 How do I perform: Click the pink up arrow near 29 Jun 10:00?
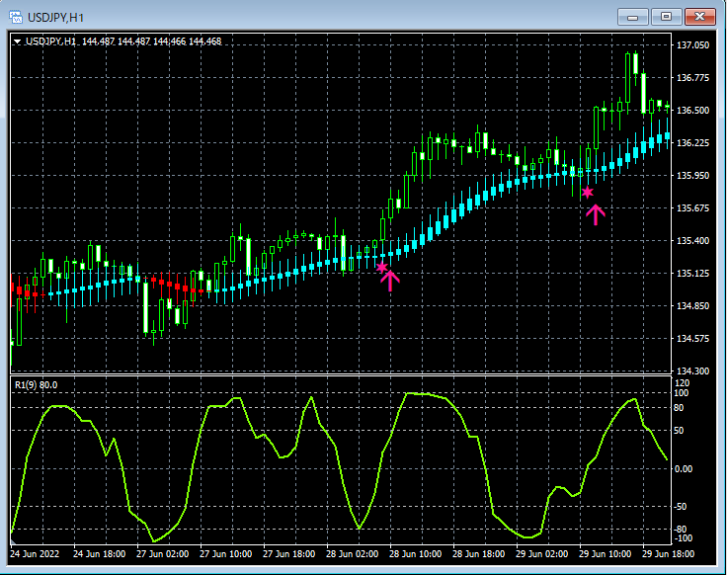pos(596,215)
